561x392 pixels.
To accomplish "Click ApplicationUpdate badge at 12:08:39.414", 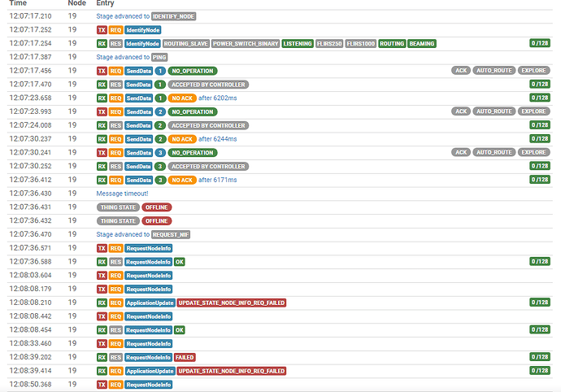I will (150, 371).
